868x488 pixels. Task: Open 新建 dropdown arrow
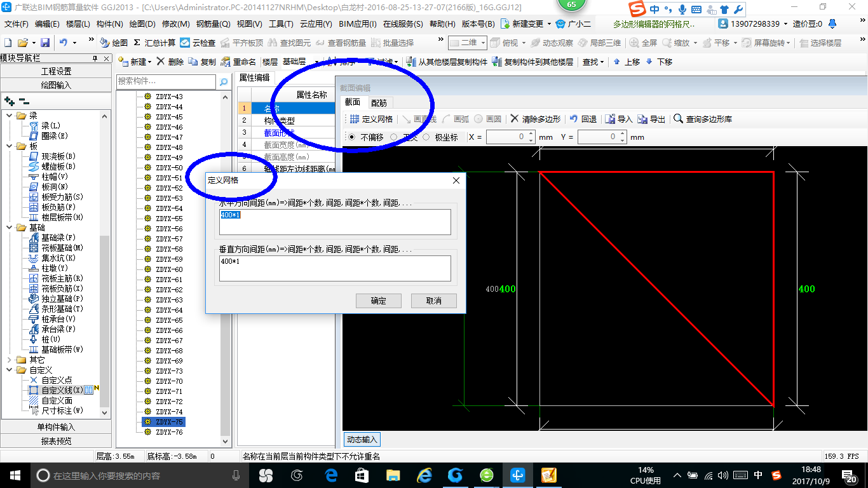click(149, 62)
